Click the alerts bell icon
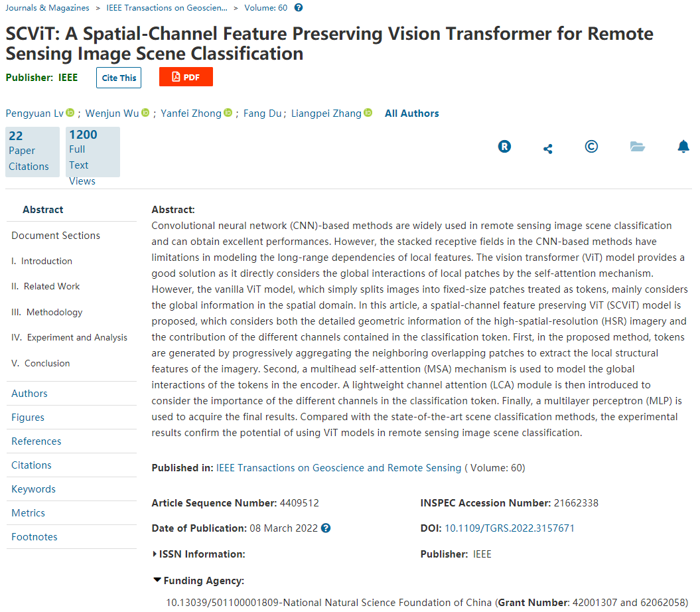 click(x=683, y=147)
